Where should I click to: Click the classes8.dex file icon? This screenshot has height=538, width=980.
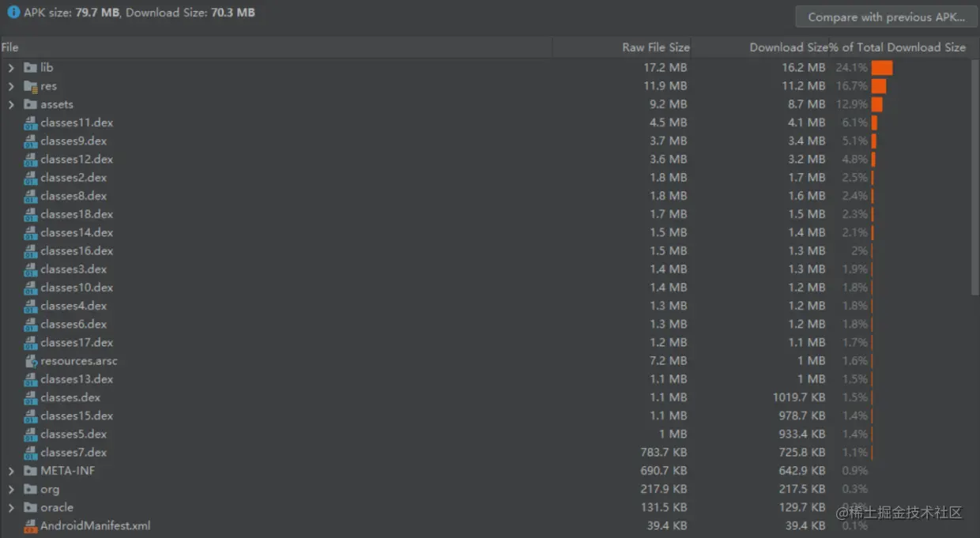31,196
